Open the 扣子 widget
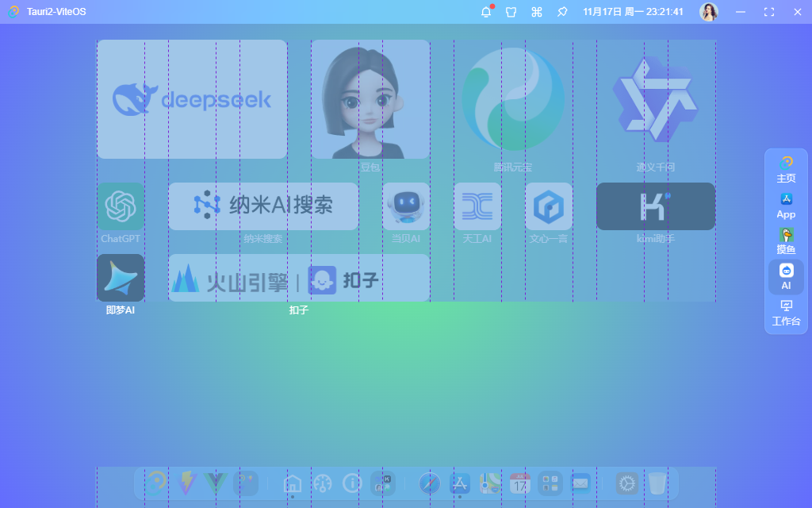812x508 pixels. [x=299, y=277]
